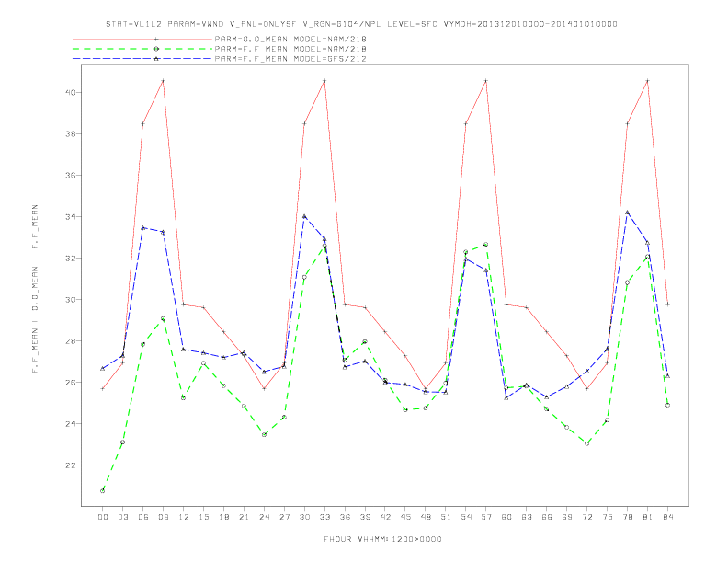Click the forecast hour label 00
This screenshot has height=563, width=728.
103,517
